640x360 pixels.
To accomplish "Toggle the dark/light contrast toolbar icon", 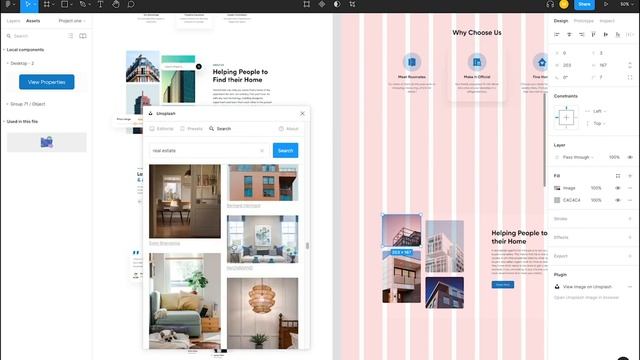I will pyautogui.click(x=337, y=4).
